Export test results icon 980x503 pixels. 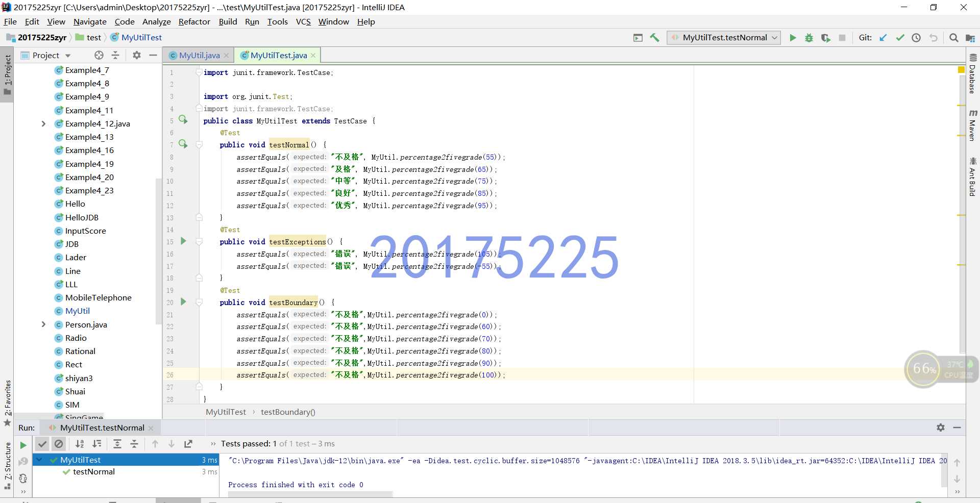coord(188,444)
